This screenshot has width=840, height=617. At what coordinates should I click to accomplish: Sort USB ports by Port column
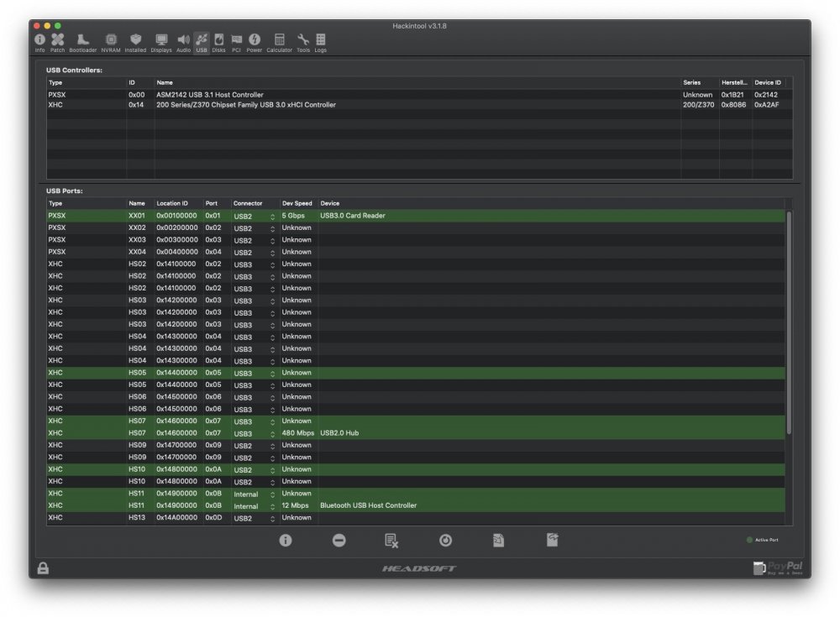[217, 203]
